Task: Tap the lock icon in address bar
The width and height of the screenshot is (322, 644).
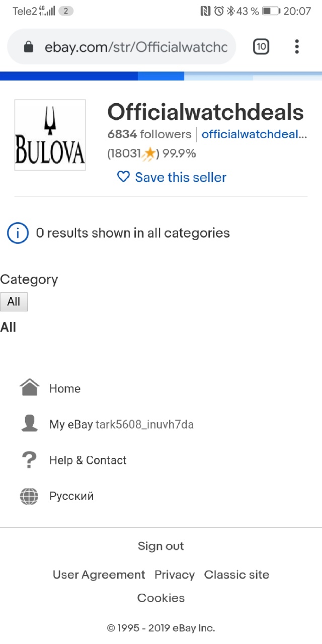Action: (x=29, y=47)
